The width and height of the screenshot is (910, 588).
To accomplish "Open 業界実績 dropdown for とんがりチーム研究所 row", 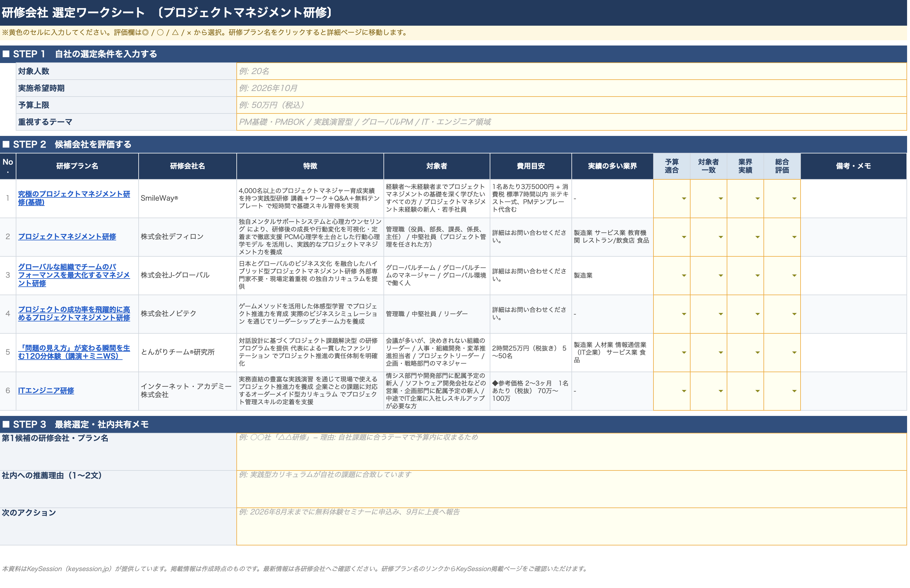I will (x=757, y=353).
